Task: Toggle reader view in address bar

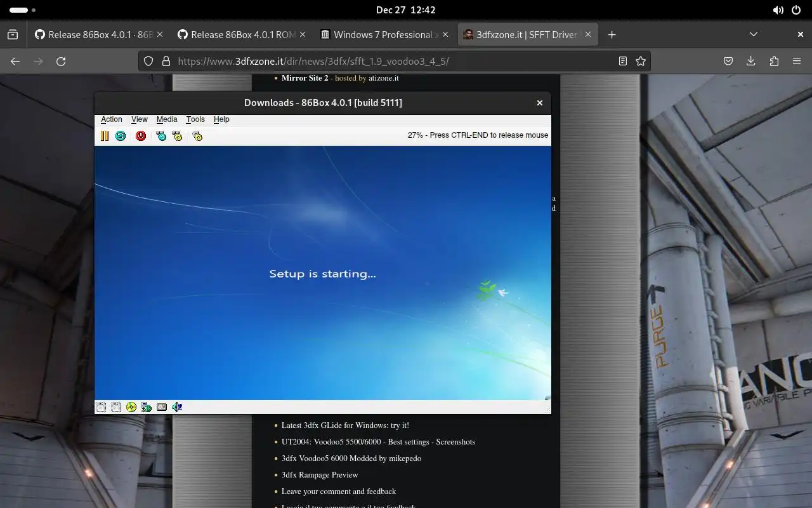Action: coord(623,61)
